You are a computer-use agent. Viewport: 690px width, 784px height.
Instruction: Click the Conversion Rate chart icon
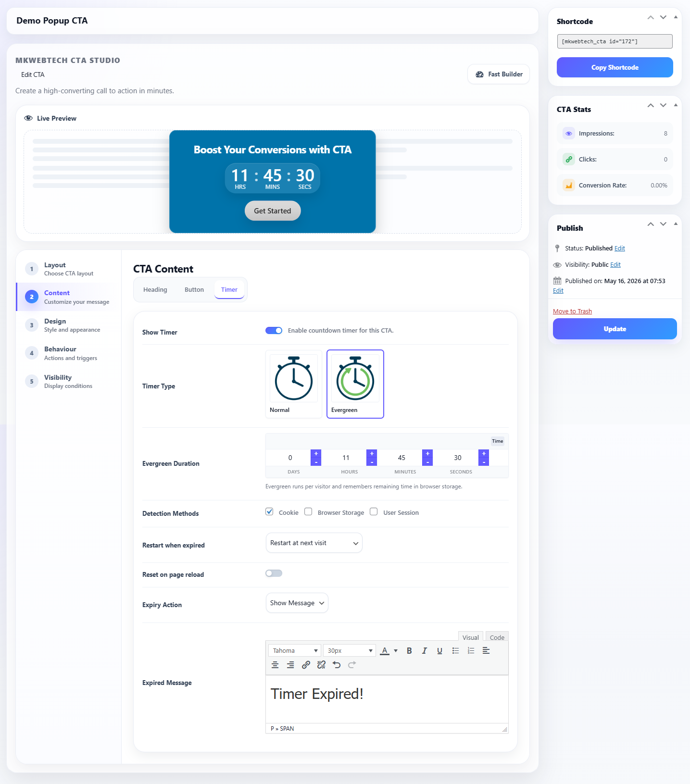click(x=569, y=186)
